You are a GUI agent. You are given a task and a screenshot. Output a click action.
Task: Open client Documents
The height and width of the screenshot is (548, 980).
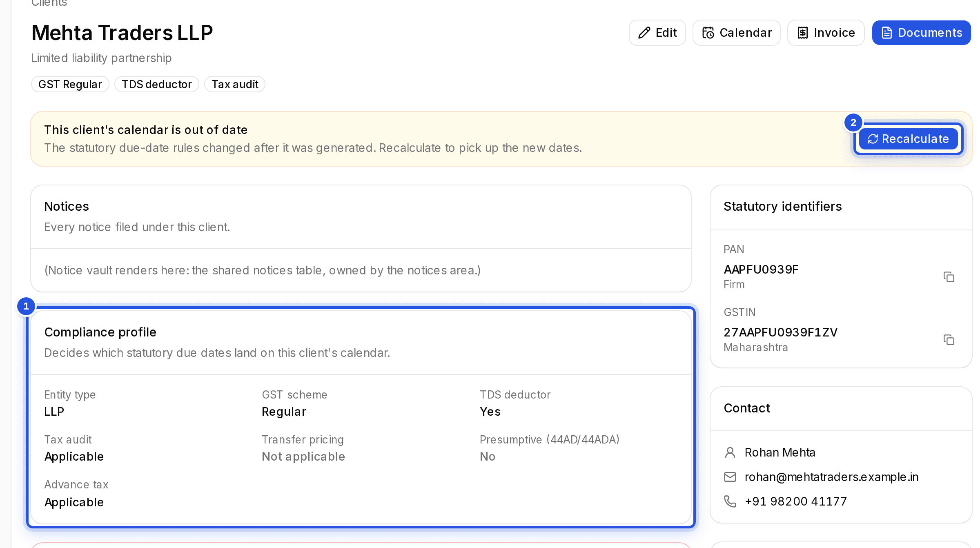pos(921,33)
